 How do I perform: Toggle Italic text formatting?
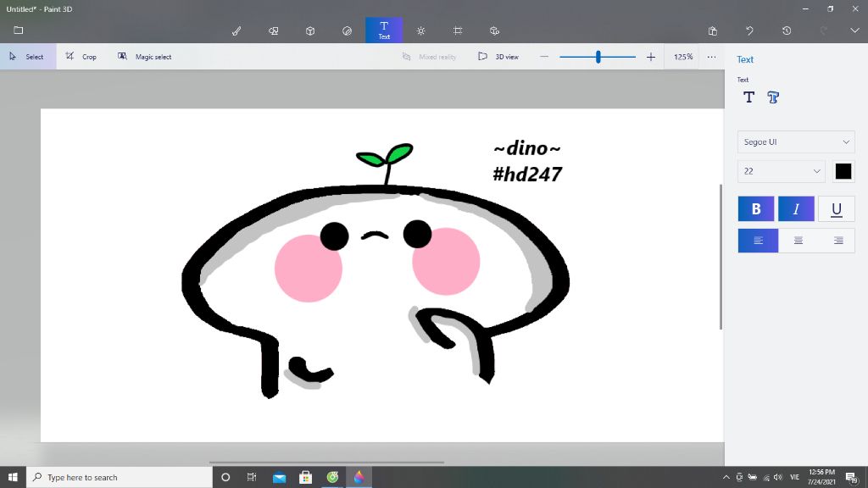pos(796,209)
